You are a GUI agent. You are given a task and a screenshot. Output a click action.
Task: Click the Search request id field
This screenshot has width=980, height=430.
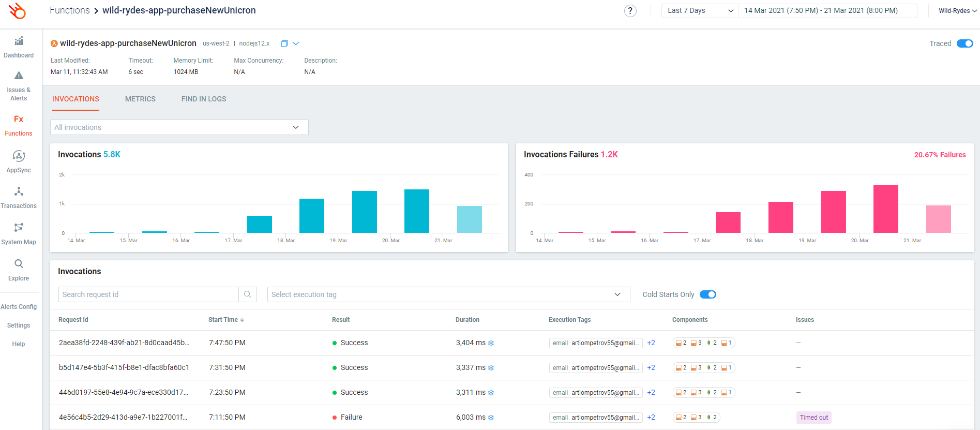click(148, 294)
